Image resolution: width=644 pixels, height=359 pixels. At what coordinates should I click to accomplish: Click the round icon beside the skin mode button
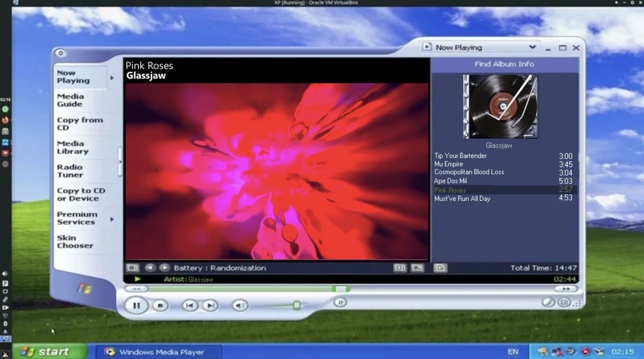548,302
